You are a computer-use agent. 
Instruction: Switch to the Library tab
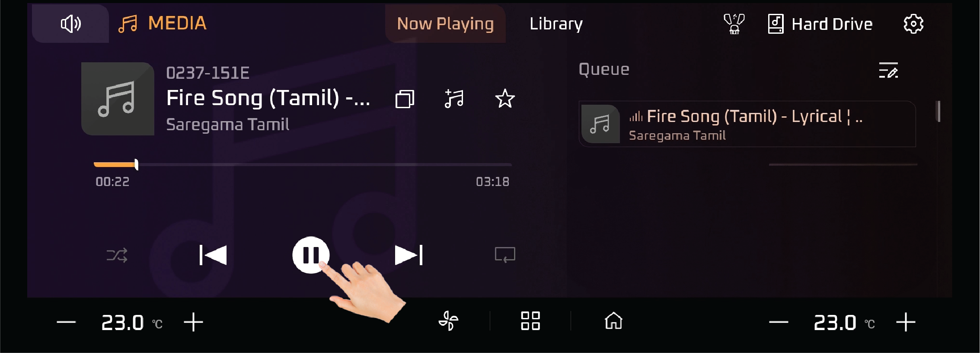coord(556,24)
